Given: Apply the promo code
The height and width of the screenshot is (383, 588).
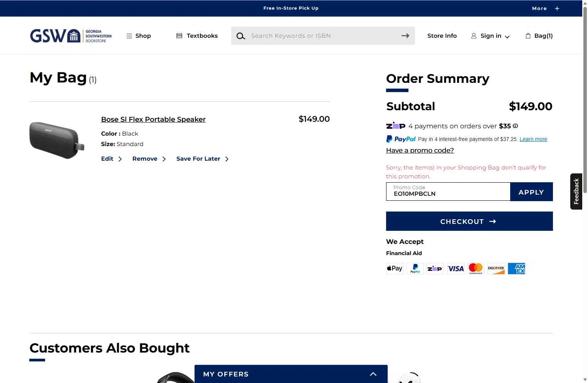Looking at the screenshot, I should click(531, 192).
